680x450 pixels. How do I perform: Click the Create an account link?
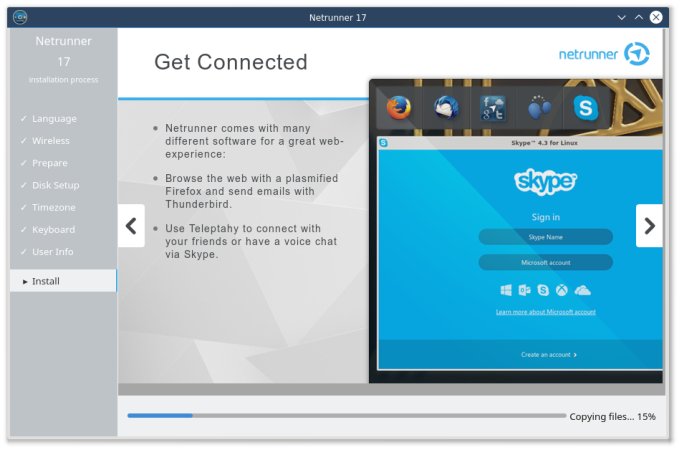549,355
